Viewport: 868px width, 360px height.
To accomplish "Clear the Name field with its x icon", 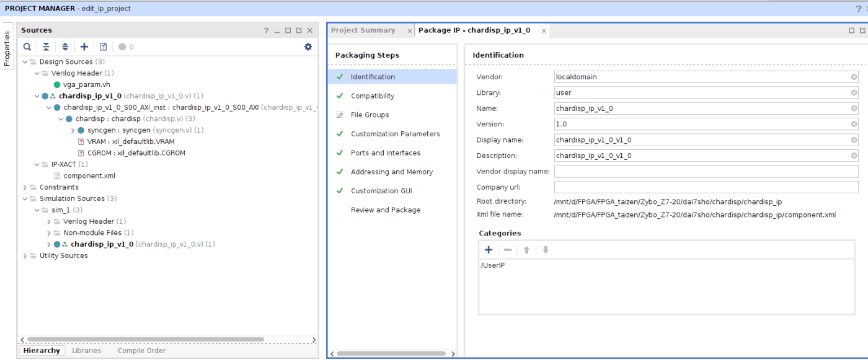I will 854,108.
